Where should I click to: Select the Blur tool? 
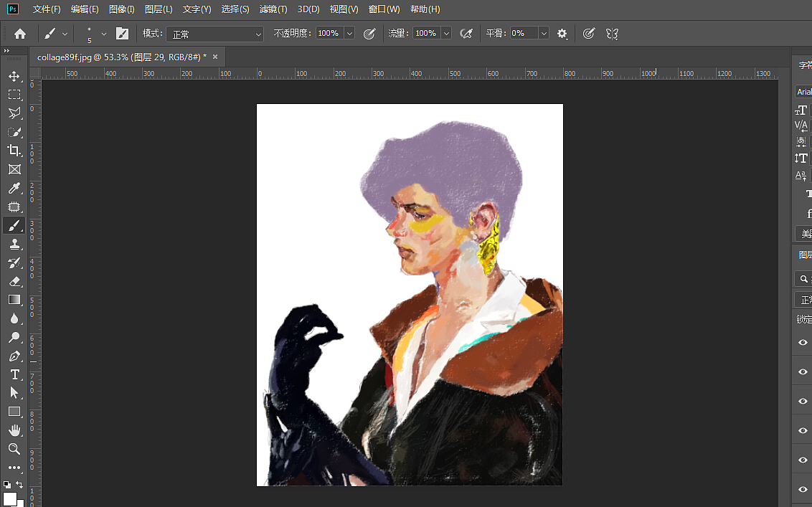[14, 318]
